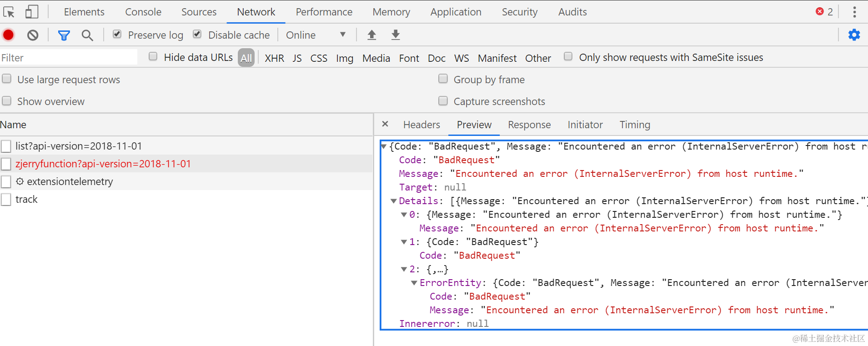
Task: Click the red error count indicator
Action: tap(824, 12)
